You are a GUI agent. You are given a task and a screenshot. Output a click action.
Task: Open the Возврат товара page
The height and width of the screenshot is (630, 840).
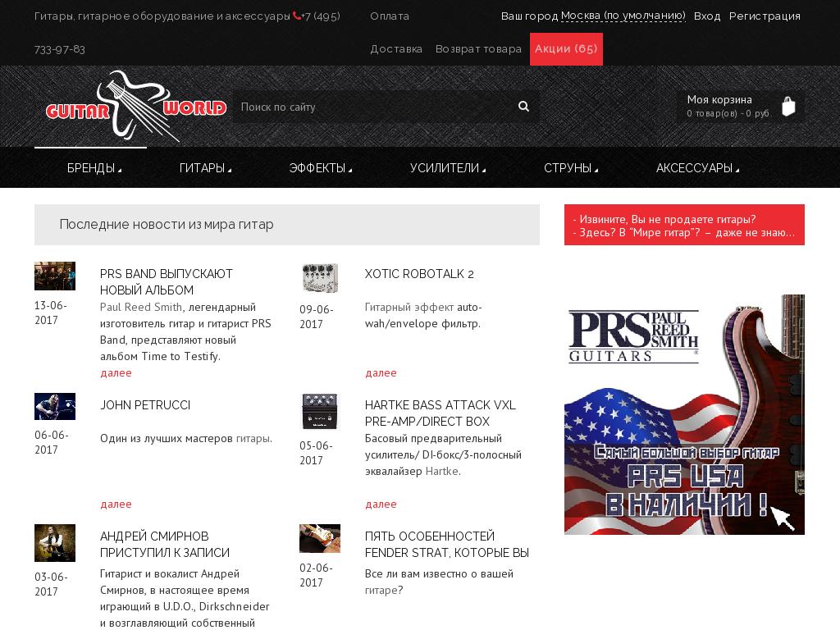(478, 48)
